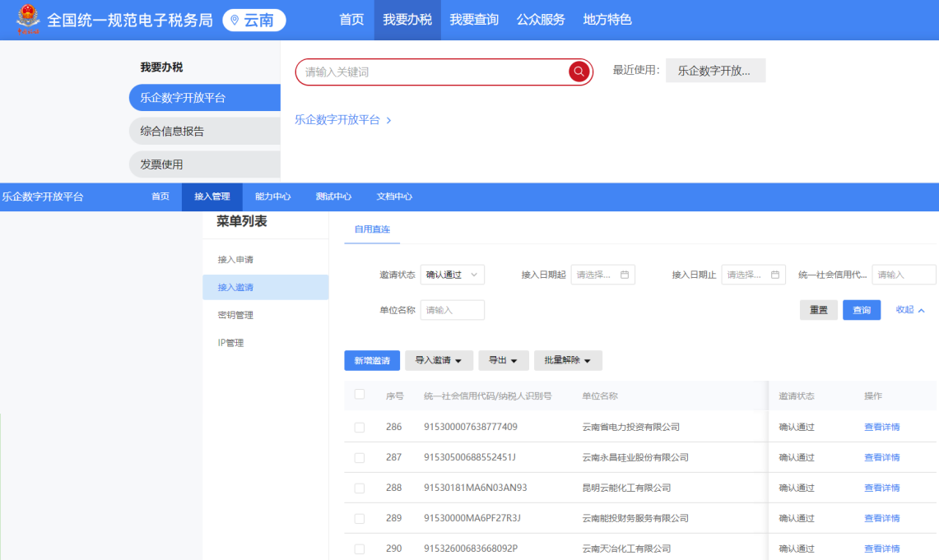Click the blue 查询 button

coord(861,310)
